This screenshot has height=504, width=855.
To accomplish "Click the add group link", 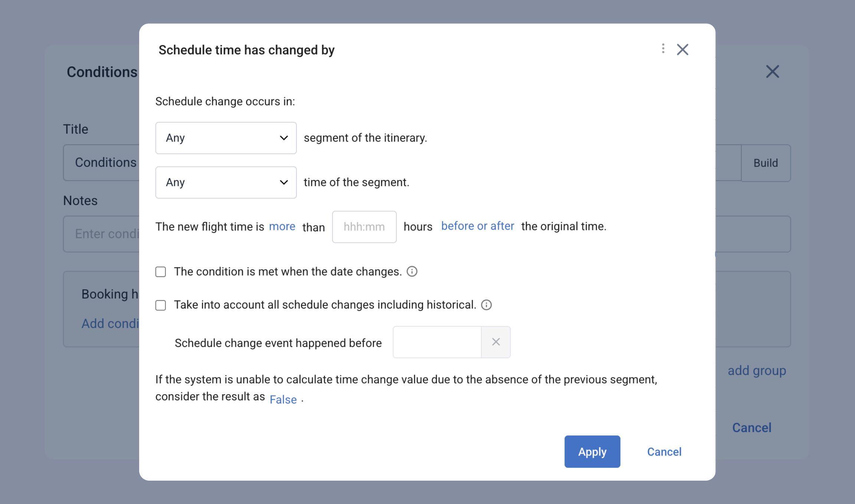I will point(757,370).
